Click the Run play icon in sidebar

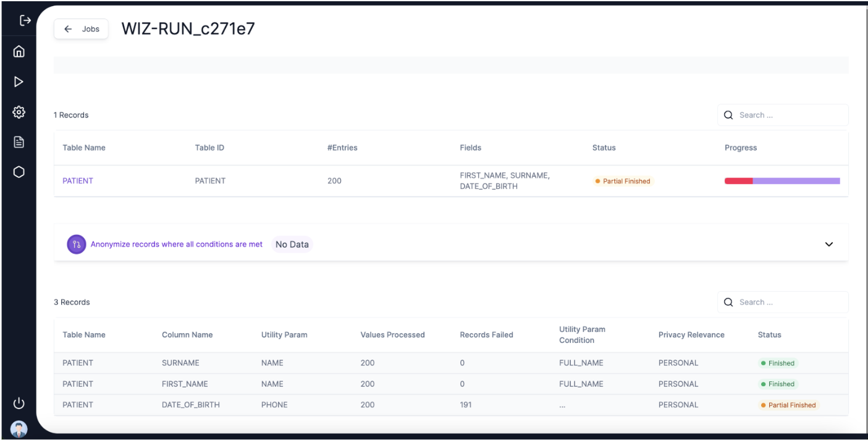[19, 82]
